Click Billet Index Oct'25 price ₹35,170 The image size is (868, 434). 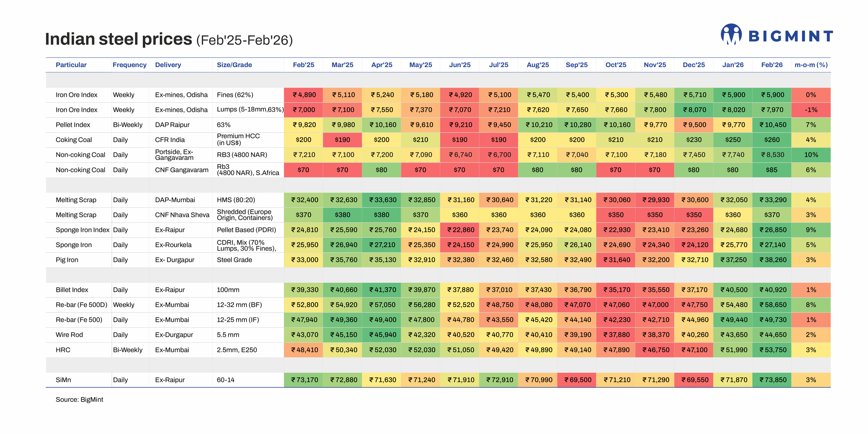coord(615,290)
